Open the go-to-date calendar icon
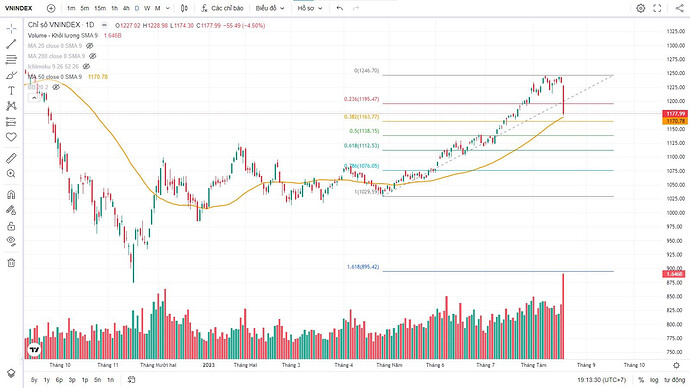 131,380
